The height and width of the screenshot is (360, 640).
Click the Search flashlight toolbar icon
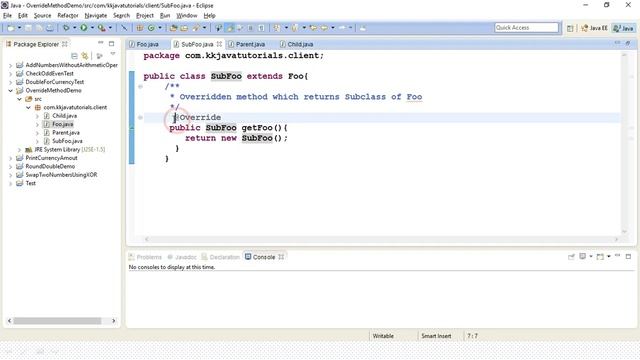pos(196,28)
